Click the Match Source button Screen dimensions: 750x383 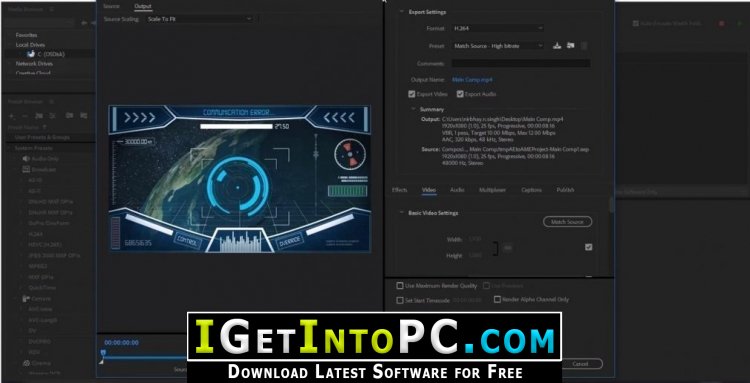[567, 222]
